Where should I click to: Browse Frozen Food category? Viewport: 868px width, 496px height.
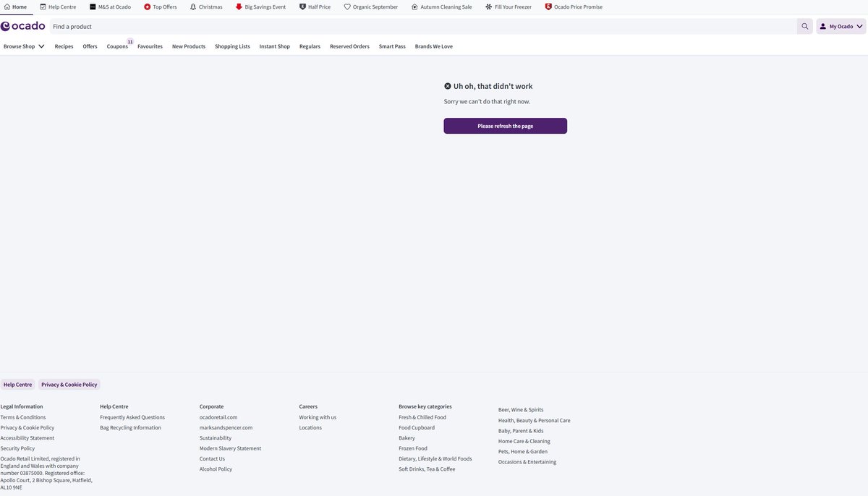[x=413, y=448]
